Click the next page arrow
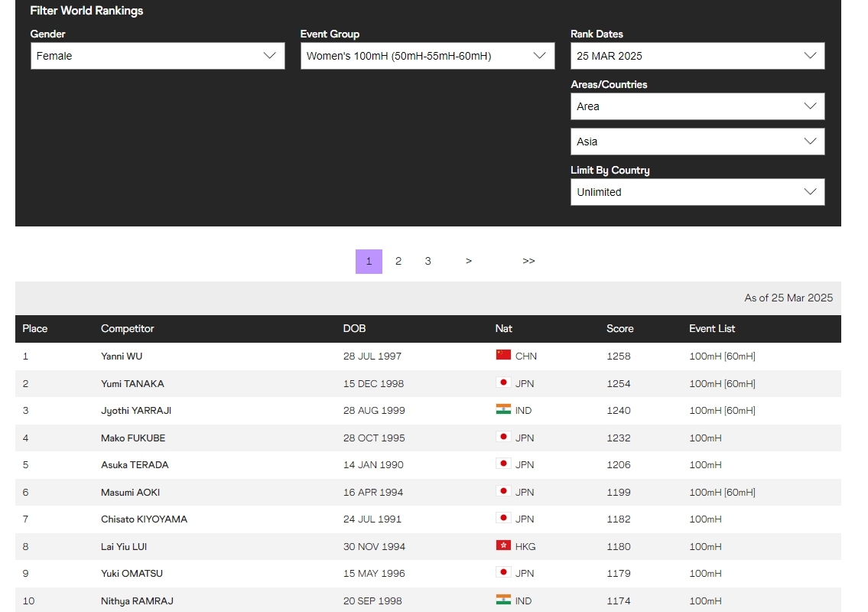868x612 pixels. [x=469, y=262]
